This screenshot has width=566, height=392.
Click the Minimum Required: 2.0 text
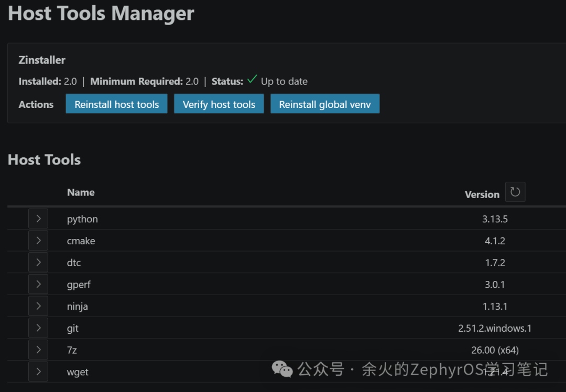pos(145,82)
